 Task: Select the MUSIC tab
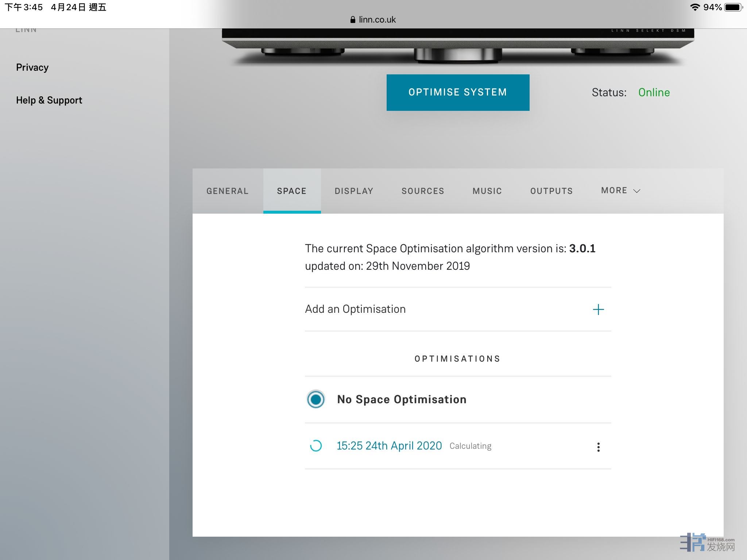tap(487, 191)
